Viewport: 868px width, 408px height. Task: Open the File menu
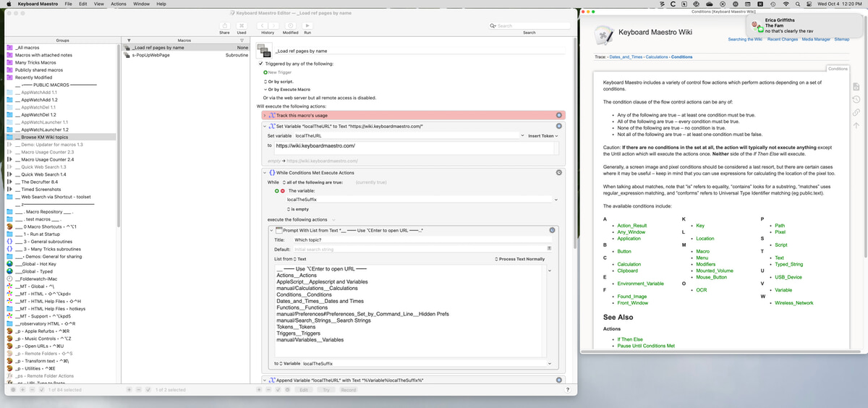68,4
